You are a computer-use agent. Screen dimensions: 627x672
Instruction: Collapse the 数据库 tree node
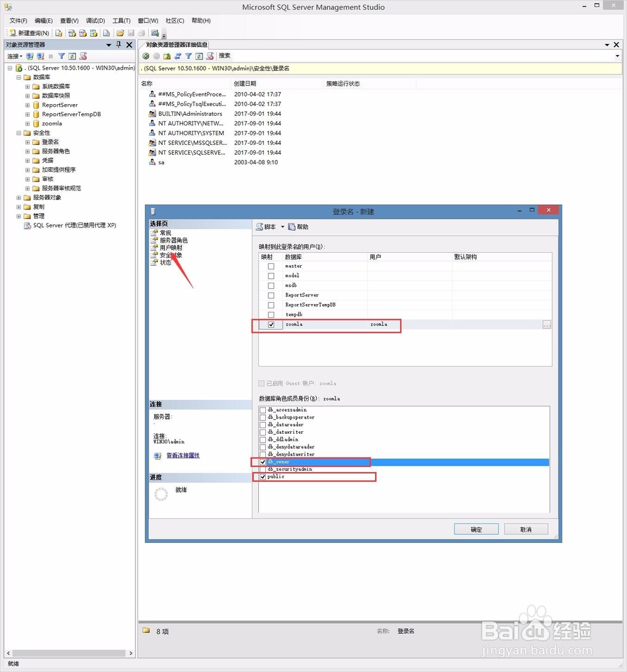pyautogui.click(x=19, y=78)
